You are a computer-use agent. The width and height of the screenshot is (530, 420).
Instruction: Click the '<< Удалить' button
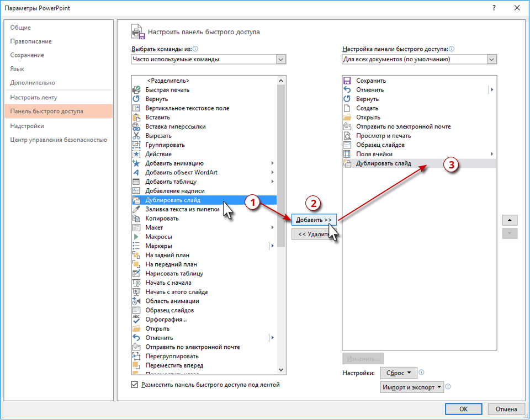tap(314, 234)
